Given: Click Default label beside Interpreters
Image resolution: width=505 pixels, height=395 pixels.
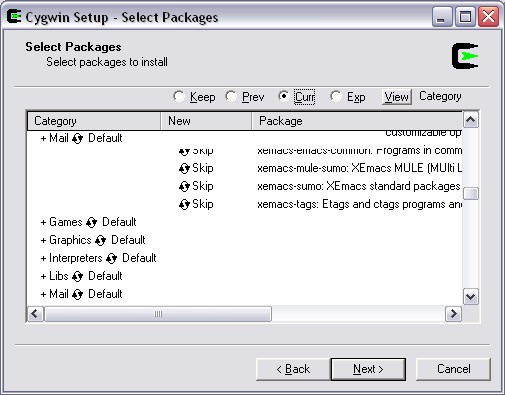Looking at the screenshot, I should pos(139,258).
